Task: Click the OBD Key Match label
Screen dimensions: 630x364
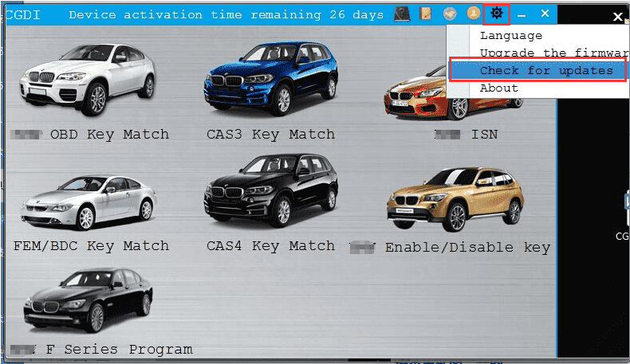Action: [110, 135]
